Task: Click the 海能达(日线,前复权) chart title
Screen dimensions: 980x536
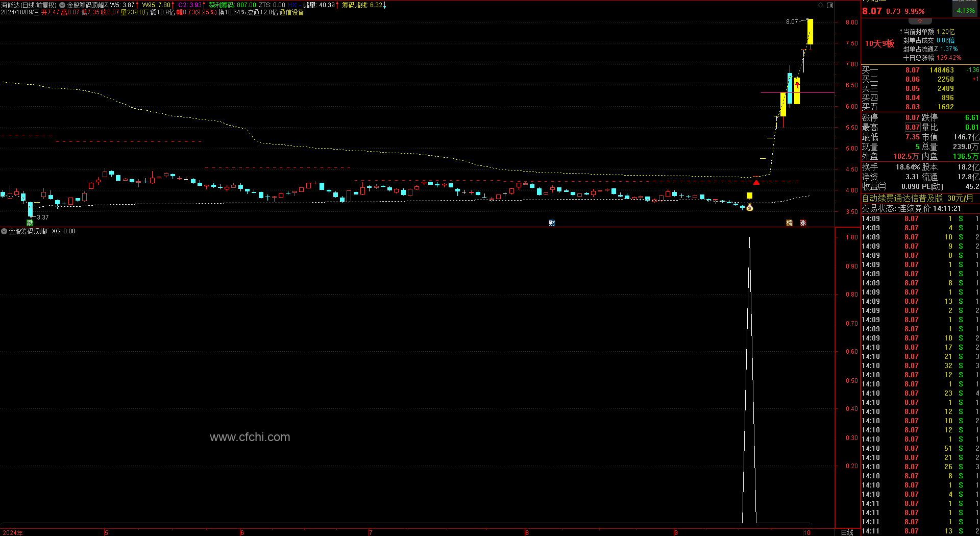Action: (29, 5)
